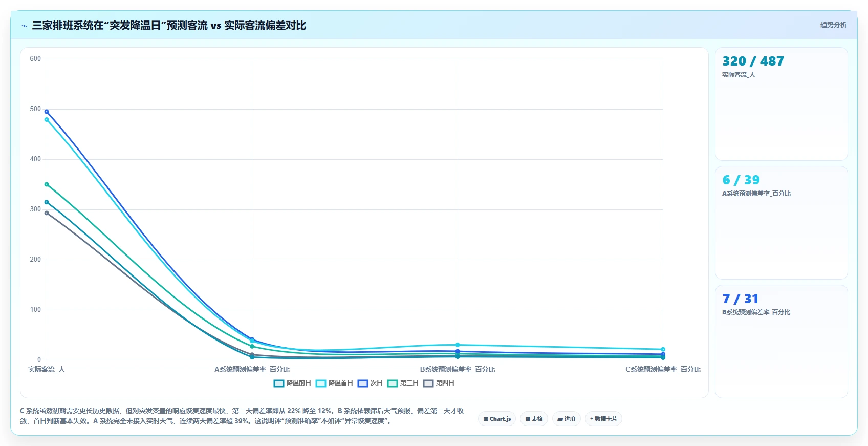The height and width of the screenshot is (446, 868).
Task: Click the x-axis label B系统预测偏差率_百分比
Action: pyautogui.click(x=458, y=369)
